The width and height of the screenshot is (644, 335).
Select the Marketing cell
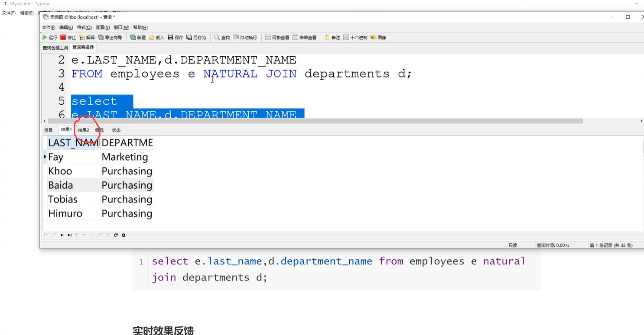(127, 157)
